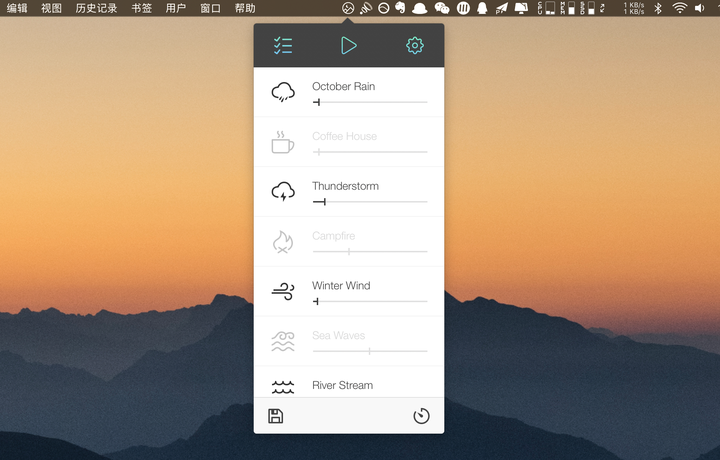Image resolution: width=720 pixels, height=460 pixels.
Task: Click the Thunderstorm label
Action: click(345, 186)
